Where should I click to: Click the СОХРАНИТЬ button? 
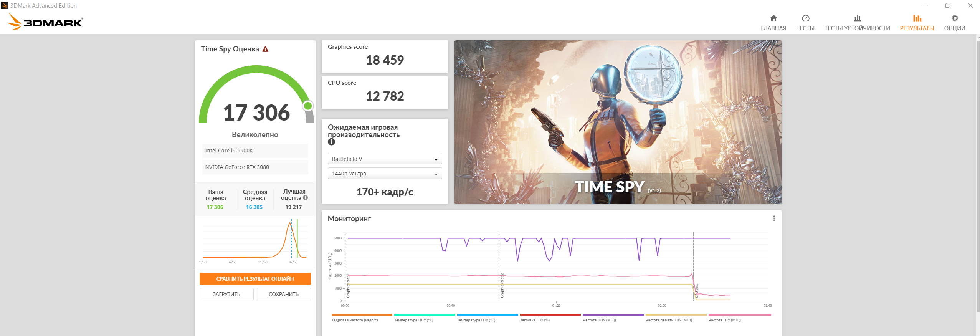(x=284, y=294)
